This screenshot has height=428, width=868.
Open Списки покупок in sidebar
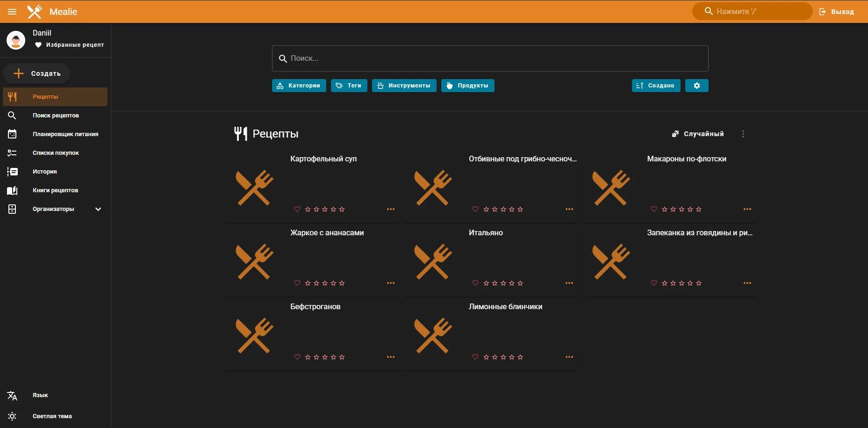coord(56,153)
